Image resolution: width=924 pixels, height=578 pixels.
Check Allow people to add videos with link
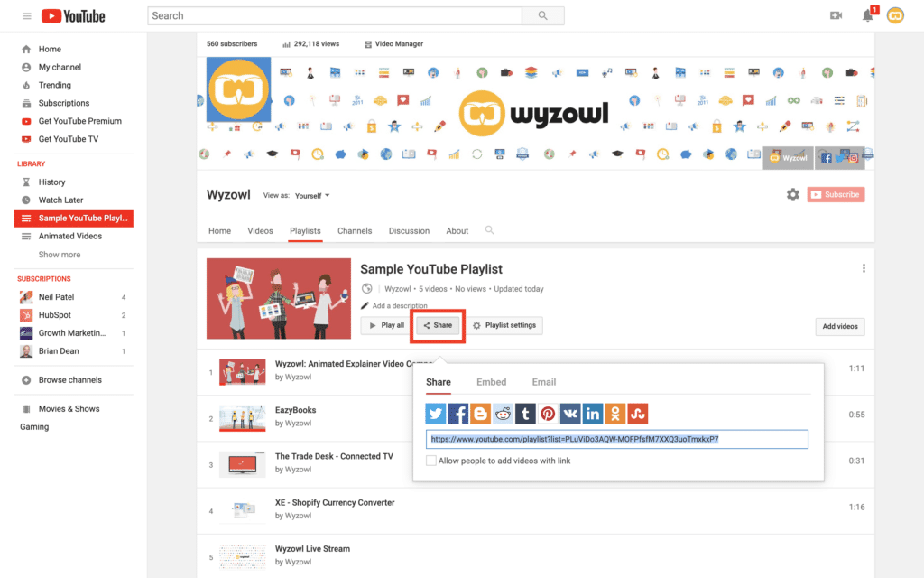[431, 461]
